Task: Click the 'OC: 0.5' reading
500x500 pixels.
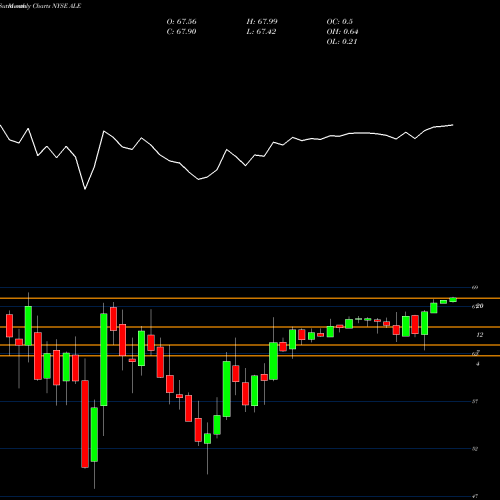Action: (x=340, y=22)
